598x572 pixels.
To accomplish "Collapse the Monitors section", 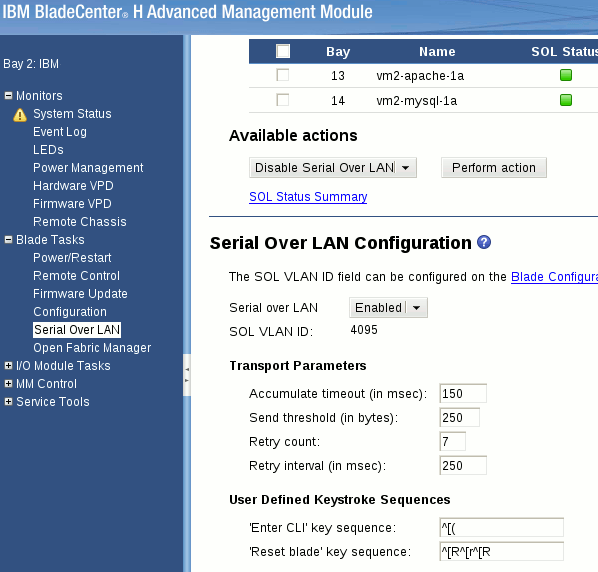I will 8,95.
